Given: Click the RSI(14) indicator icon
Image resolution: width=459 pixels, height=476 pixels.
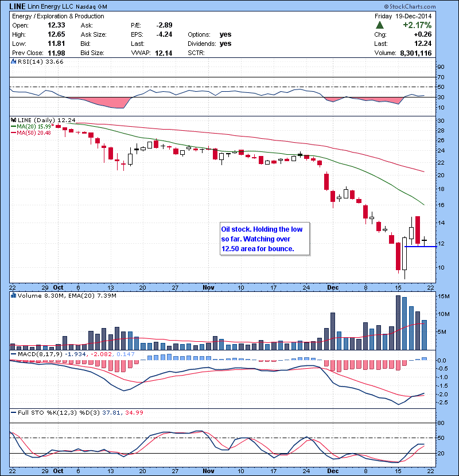Looking at the screenshot, I should click(x=13, y=61).
